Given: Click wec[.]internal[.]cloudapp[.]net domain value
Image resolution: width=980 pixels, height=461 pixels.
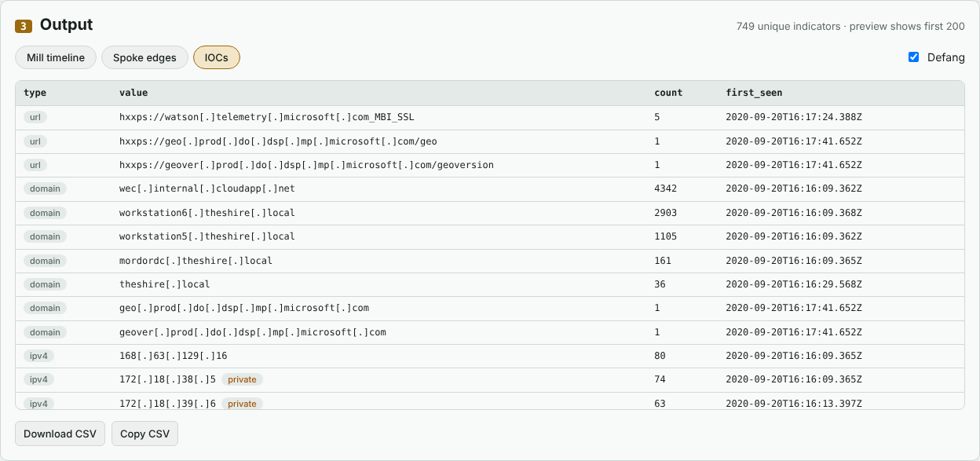Looking at the screenshot, I should [x=207, y=189].
